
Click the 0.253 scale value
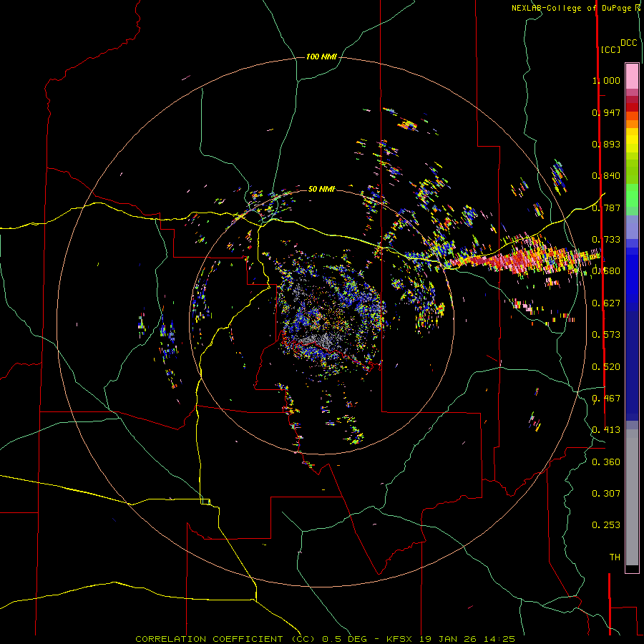click(x=606, y=525)
